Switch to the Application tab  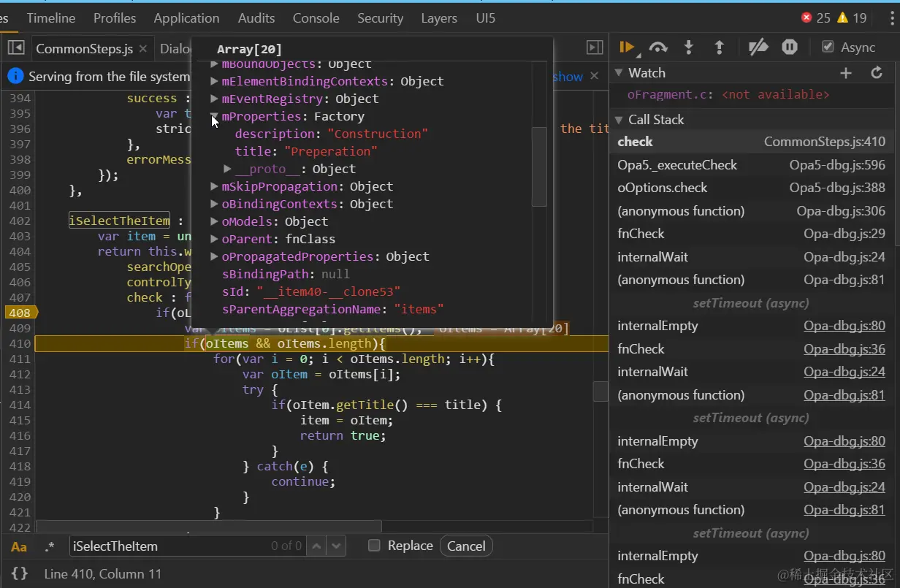click(186, 18)
